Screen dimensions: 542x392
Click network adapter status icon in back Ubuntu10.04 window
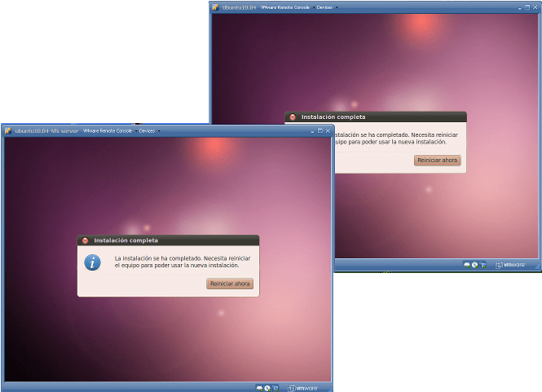[483, 265]
